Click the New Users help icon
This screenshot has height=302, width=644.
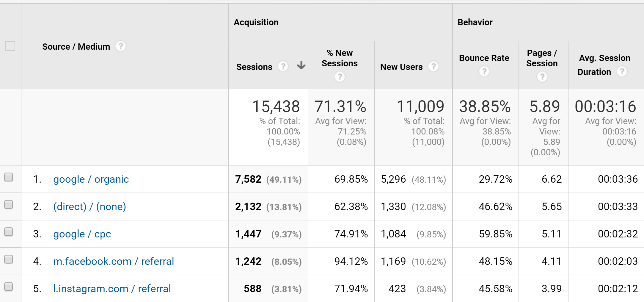click(x=433, y=67)
